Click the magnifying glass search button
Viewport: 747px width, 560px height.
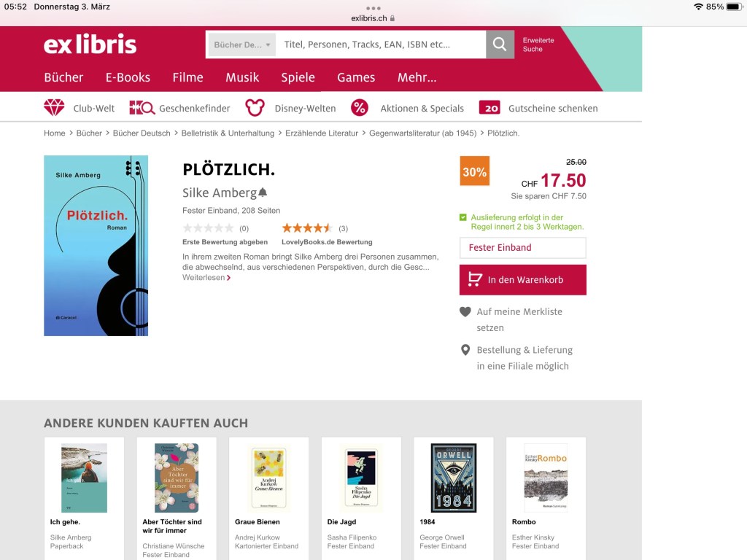500,44
